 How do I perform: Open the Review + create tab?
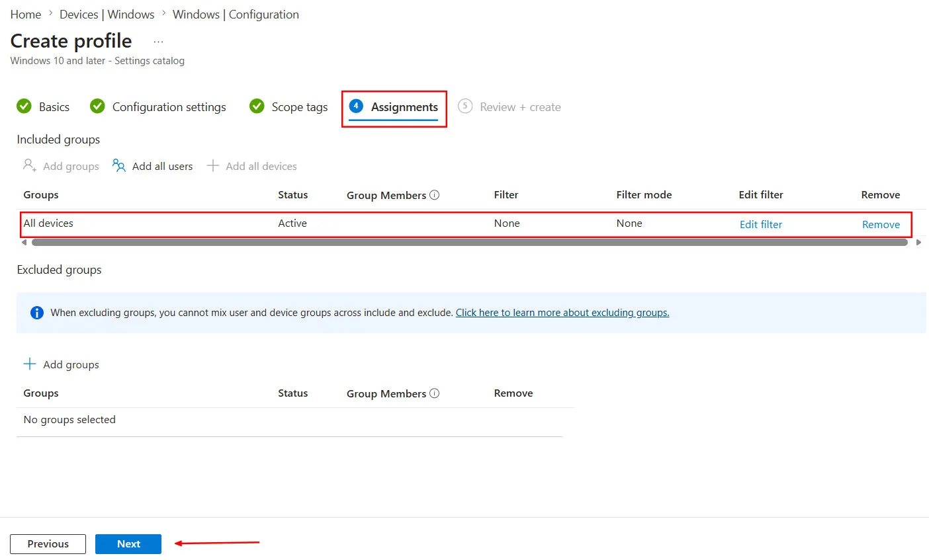(520, 107)
